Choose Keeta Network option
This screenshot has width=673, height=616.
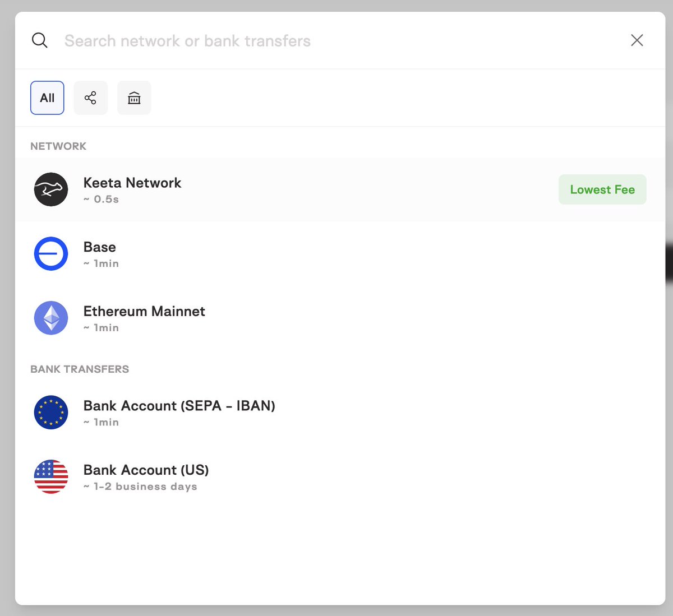[340, 189]
